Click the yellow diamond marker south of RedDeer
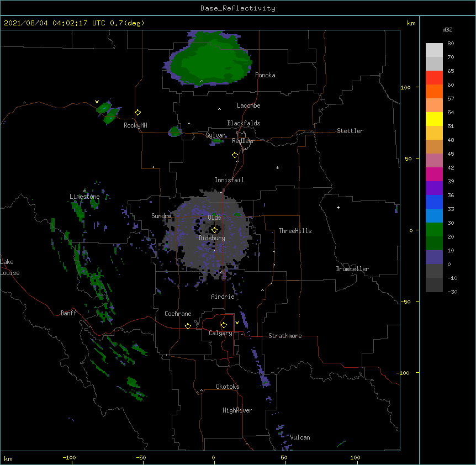The width and height of the screenshot is (476, 465). pos(235,155)
